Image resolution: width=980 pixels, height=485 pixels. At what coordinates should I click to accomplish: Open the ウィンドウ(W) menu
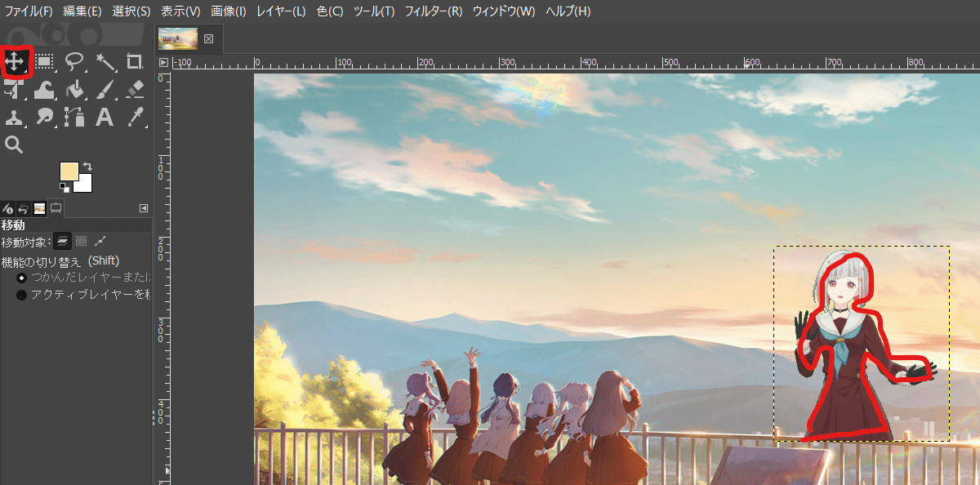coord(504,11)
